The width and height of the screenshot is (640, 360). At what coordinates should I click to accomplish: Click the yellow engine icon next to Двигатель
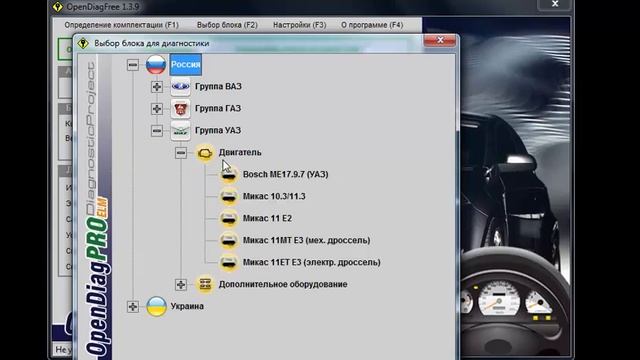(x=205, y=153)
